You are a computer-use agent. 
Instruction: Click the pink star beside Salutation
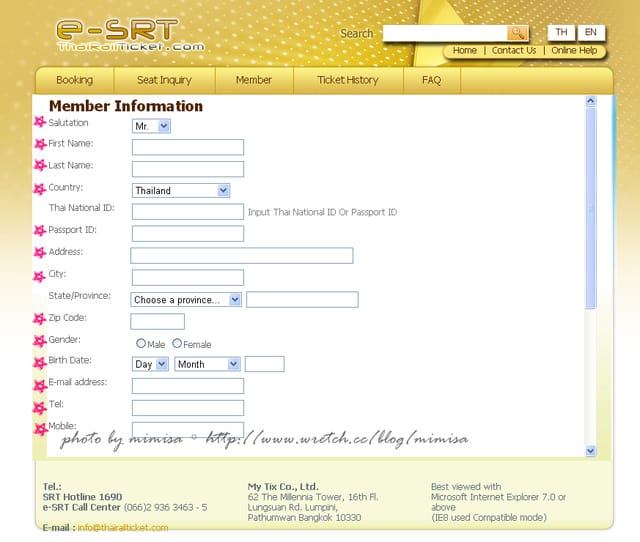pos(40,121)
